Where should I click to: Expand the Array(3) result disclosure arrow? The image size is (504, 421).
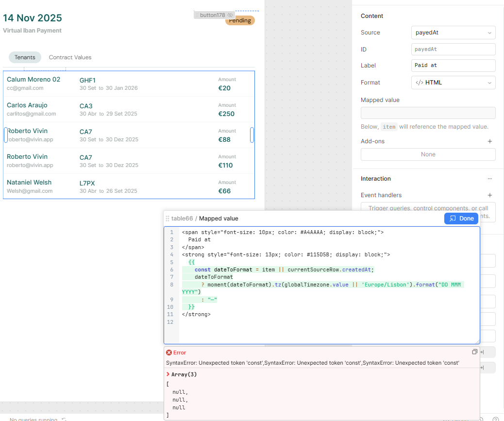point(168,374)
